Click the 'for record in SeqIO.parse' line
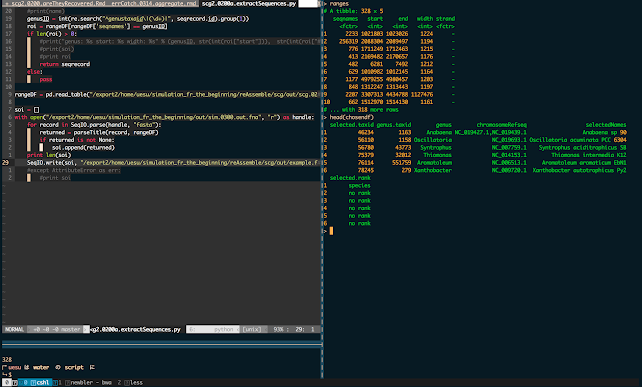Image resolution: width=642 pixels, height=387 pixels. click(94, 125)
